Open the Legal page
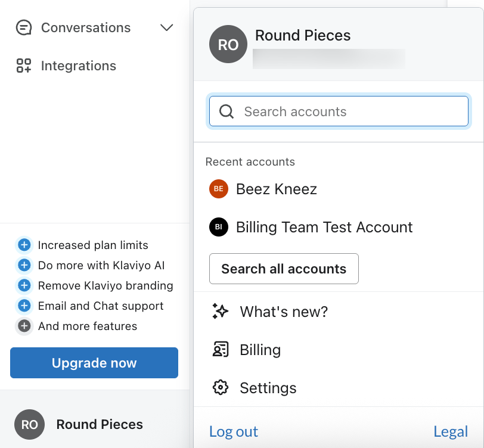 pos(451,431)
